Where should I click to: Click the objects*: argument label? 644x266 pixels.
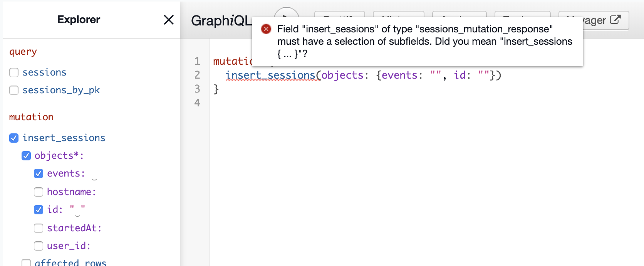[x=59, y=156]
